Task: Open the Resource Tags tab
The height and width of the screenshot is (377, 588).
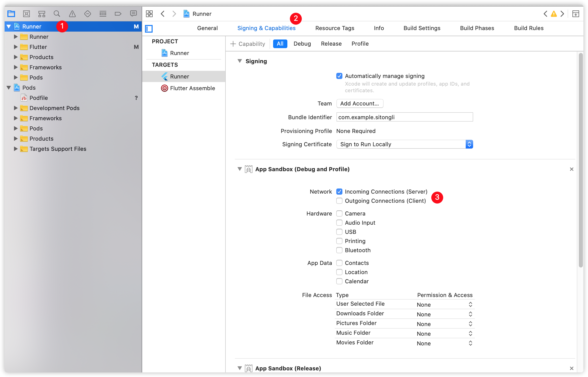Action: (x=335, y=28)
